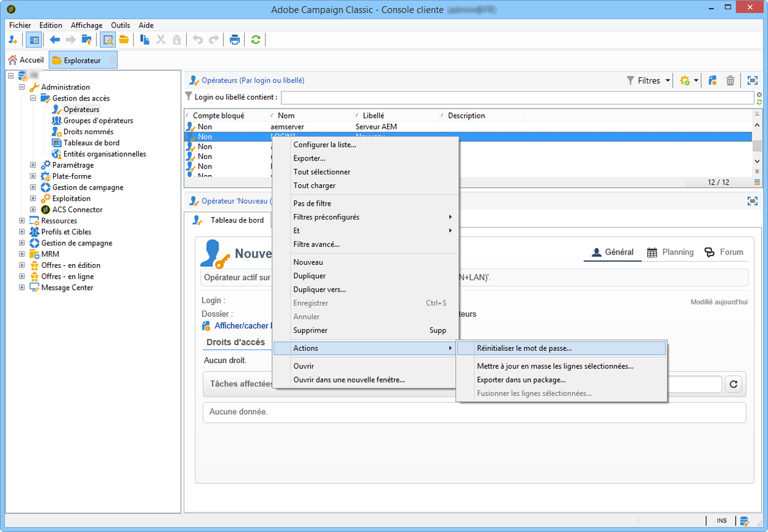Choose Dupliquer from the context menu
This screenshot has width=768, height=532.
click(309, 276)
